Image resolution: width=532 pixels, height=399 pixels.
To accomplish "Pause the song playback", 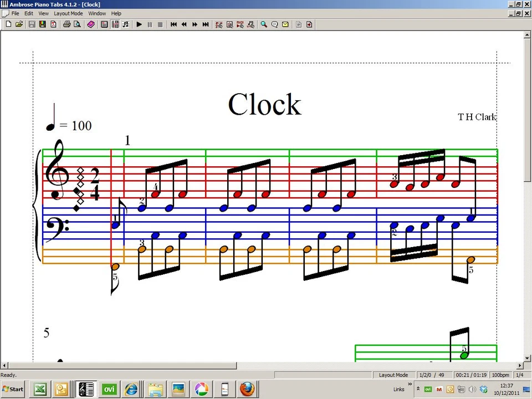I will (x=150, y=24).
